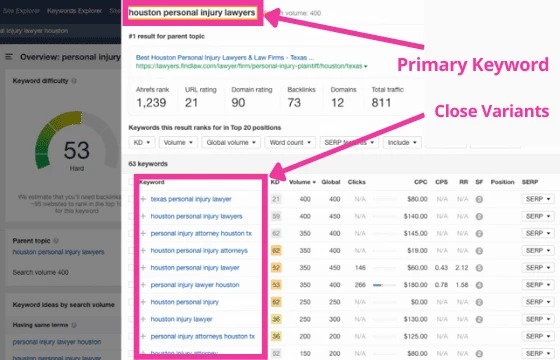Open SERP dropdown for houston injury lawyer row

pos(538,319)
